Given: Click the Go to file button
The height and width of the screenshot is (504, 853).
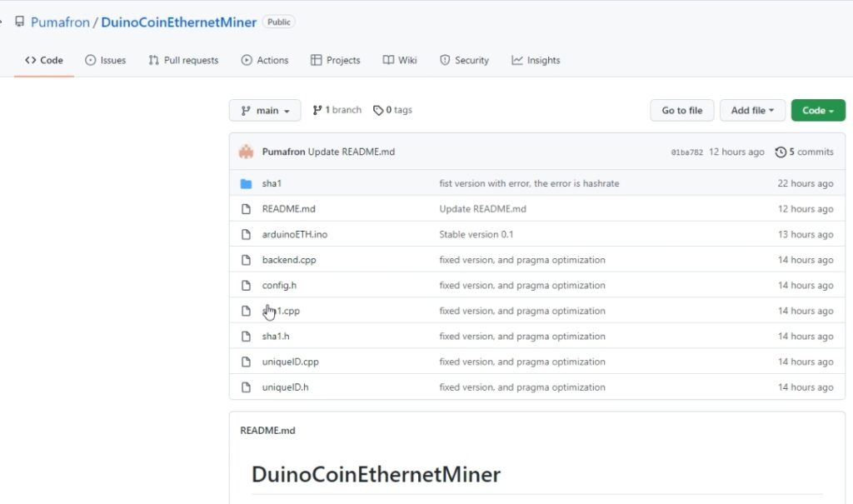Looking at the screenshot, I should (x=681, y=110).
